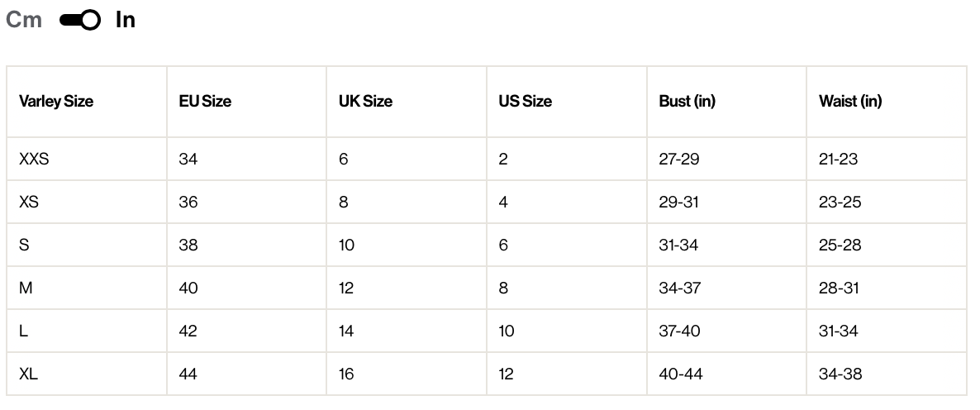This screenshot has height=410, width=980.
Task: Click the Varley Size column header
Action: [56, 102]
